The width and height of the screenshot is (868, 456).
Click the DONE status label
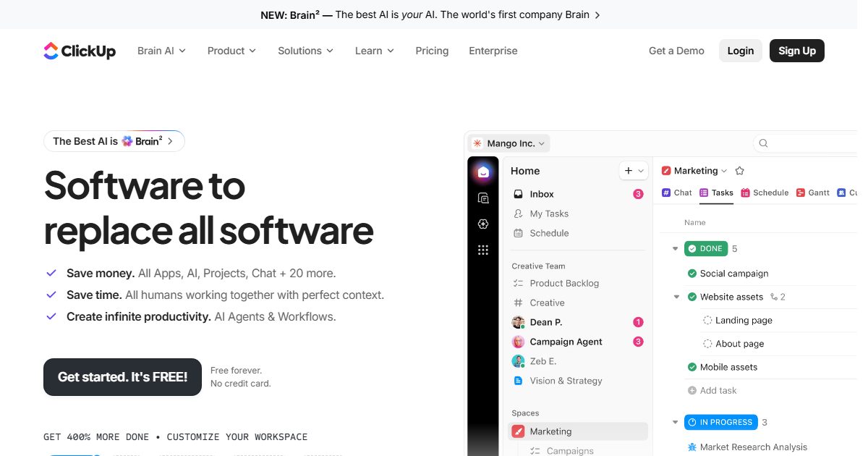[x=706, y=249]
